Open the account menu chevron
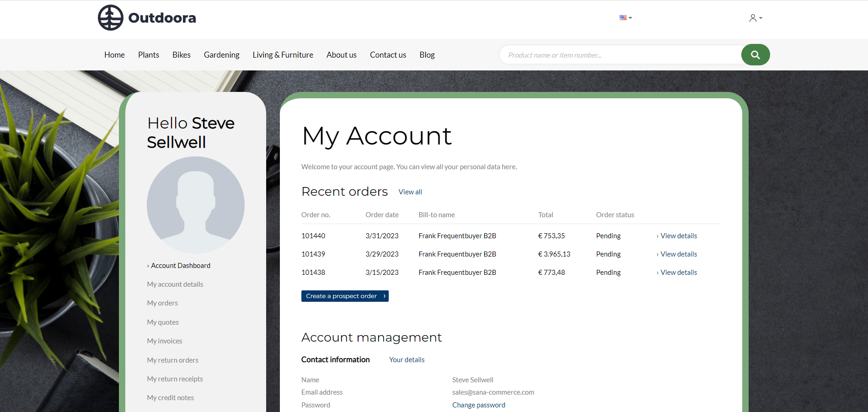The height and width of the screenshot is (412, 868). click(760, 18)
